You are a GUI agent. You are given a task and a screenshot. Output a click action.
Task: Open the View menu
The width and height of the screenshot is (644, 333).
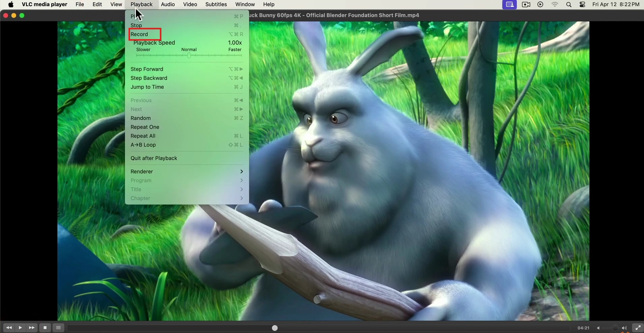point(116,4)
